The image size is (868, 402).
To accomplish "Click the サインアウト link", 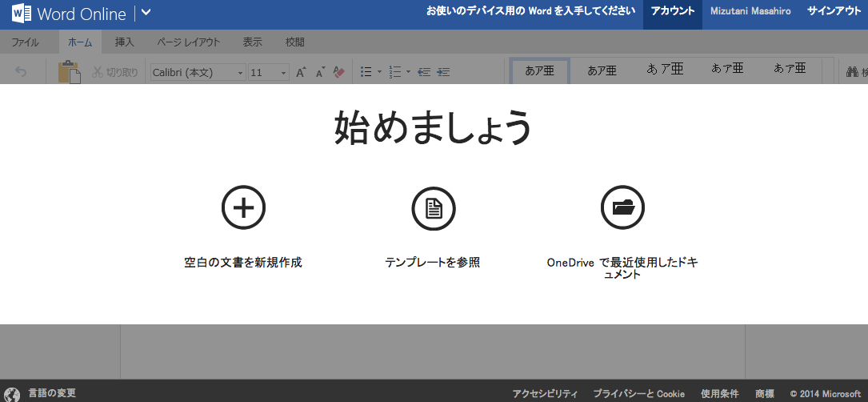I will click(834, 11).
